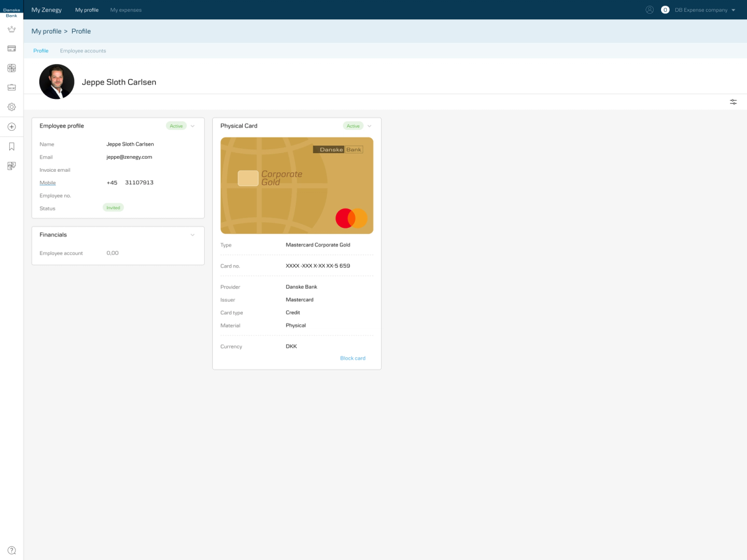Click the currency value DKK
This screenshot has height=560, width=747.
(x=291, y=347)
